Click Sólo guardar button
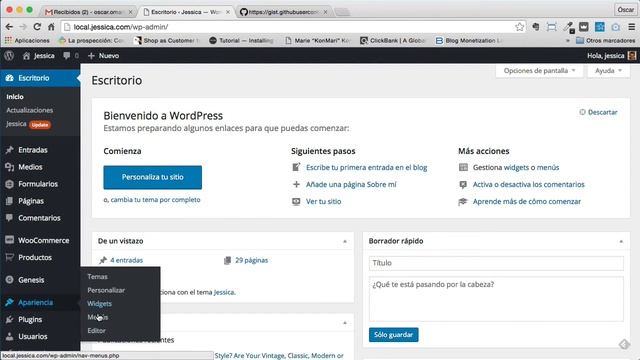The width and height of the screenshot is (640, 360). (x=393, y=335)
